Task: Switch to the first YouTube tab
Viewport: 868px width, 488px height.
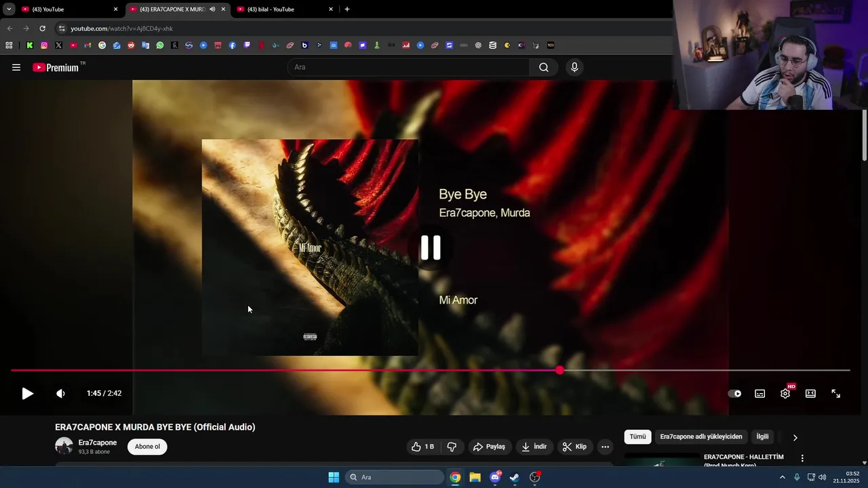Action: click(x=70, y=9)
